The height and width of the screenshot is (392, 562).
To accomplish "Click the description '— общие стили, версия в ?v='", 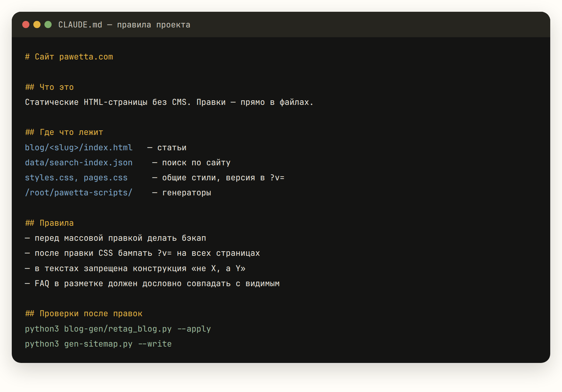I will [x=218, y=178].
